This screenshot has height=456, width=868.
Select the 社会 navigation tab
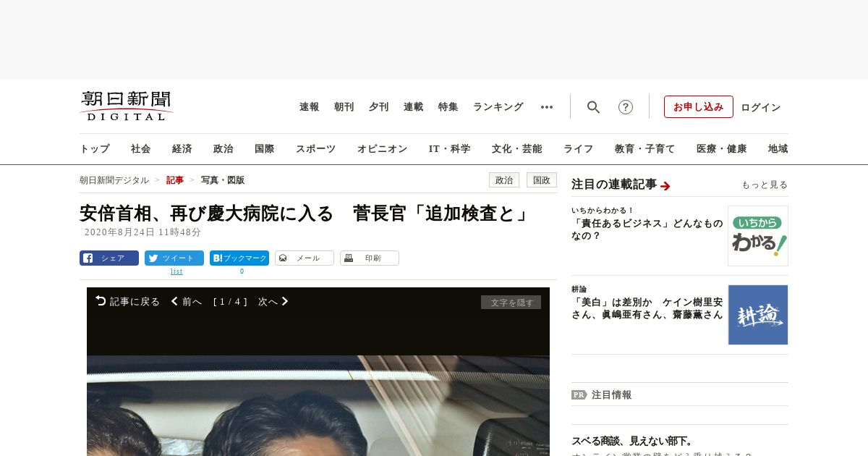[141, 148]
